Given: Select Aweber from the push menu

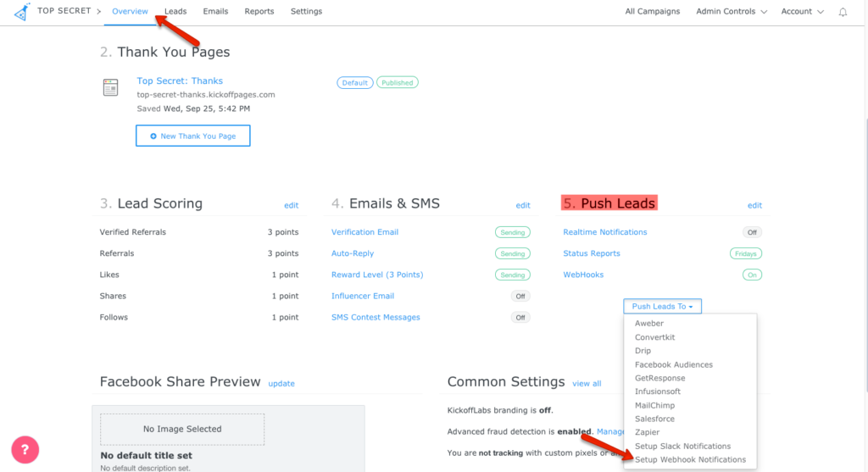Looking at the screenshot, I should click(648, 323).
